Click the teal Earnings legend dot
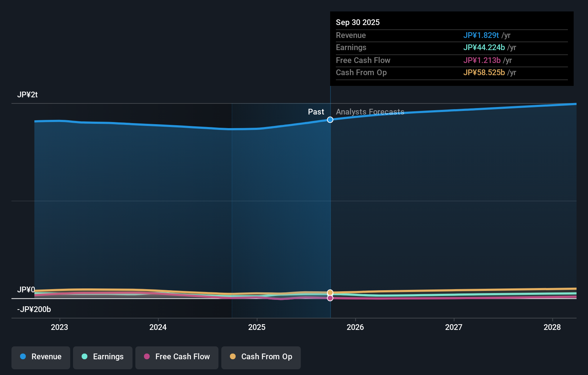Image resolution: width=588 pixels, height=375 pixels. pos(85,357)
